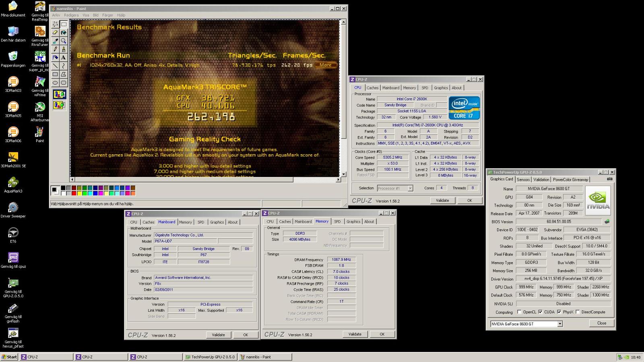The width and height of the screenshot is (644, 362).
Task: Click the Paint vertical scrollbar down arrow
Action: (343, 174)
